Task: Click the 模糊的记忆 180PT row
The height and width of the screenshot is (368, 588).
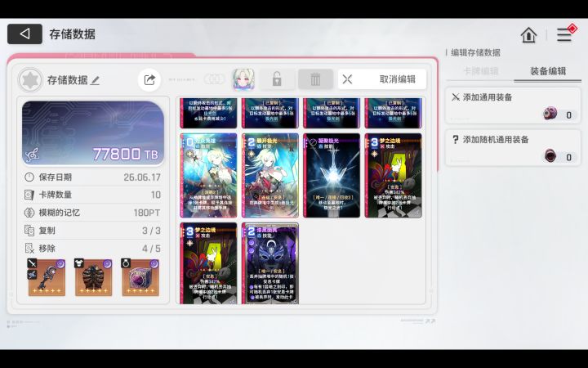Action: tap(92, 213)
